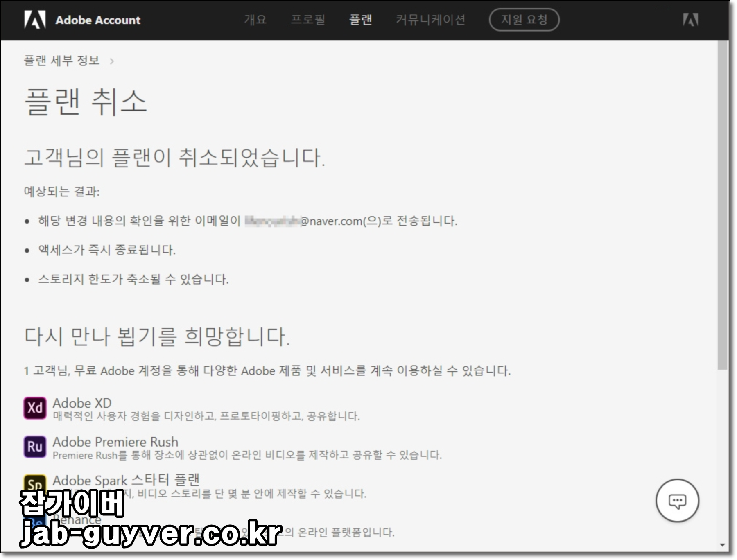Click the breadcrumb chevron after 플랜 세부 정보

[112, 61]
